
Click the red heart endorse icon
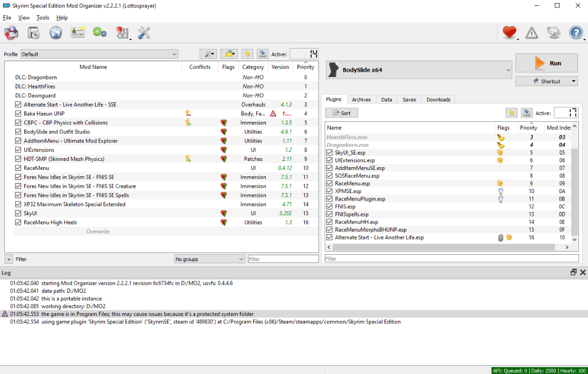point(509,33)
